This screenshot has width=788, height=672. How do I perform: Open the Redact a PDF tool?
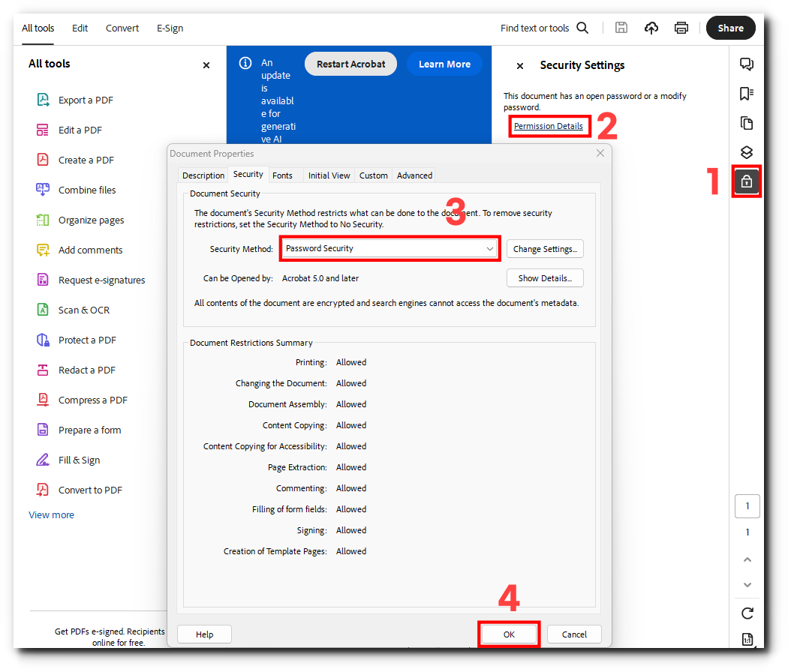click(76, 370)
